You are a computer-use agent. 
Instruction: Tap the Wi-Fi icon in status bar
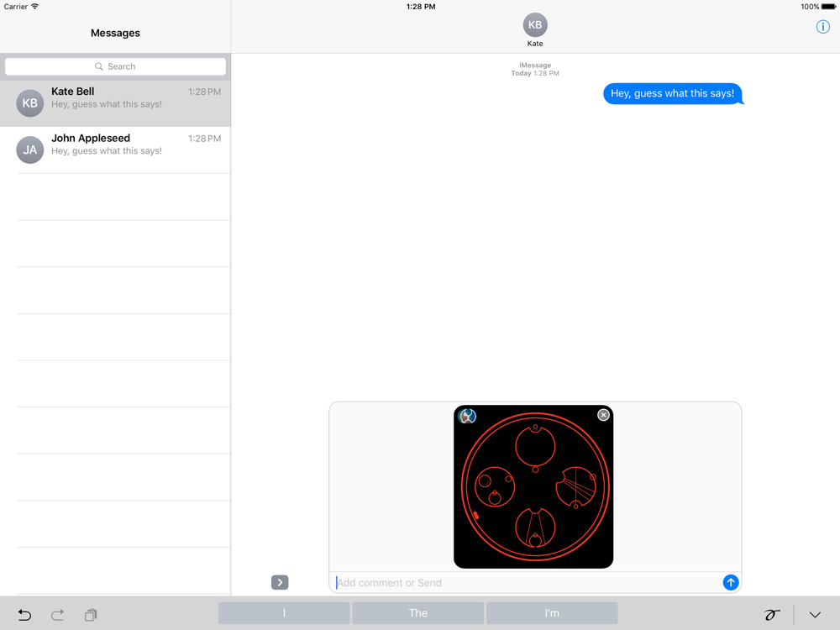pyautogui.click(x=34, y=7)
